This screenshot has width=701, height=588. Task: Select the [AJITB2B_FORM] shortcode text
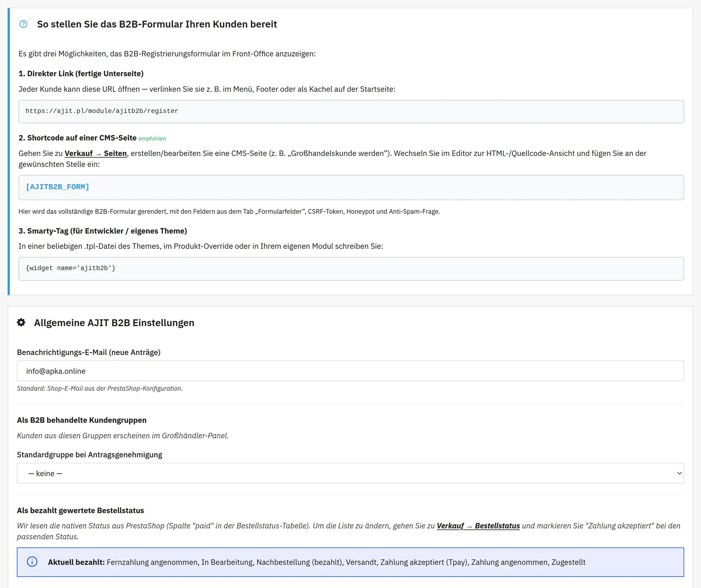[x=57, y=187]
